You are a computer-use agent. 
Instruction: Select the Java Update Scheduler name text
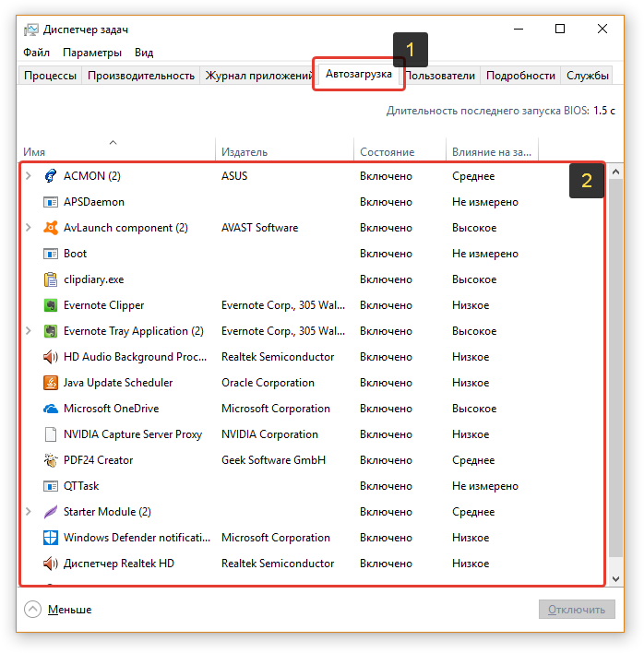[x=118, y=383]
